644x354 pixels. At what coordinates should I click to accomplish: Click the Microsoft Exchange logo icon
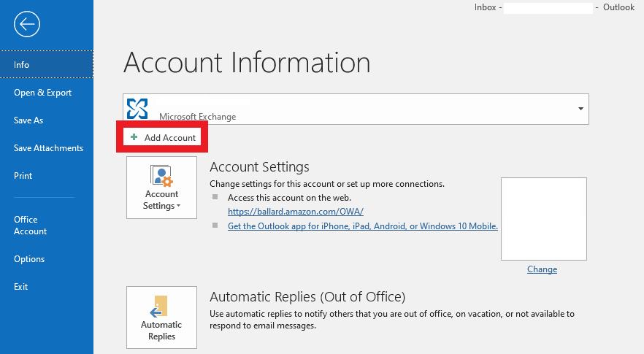(137, 109)
